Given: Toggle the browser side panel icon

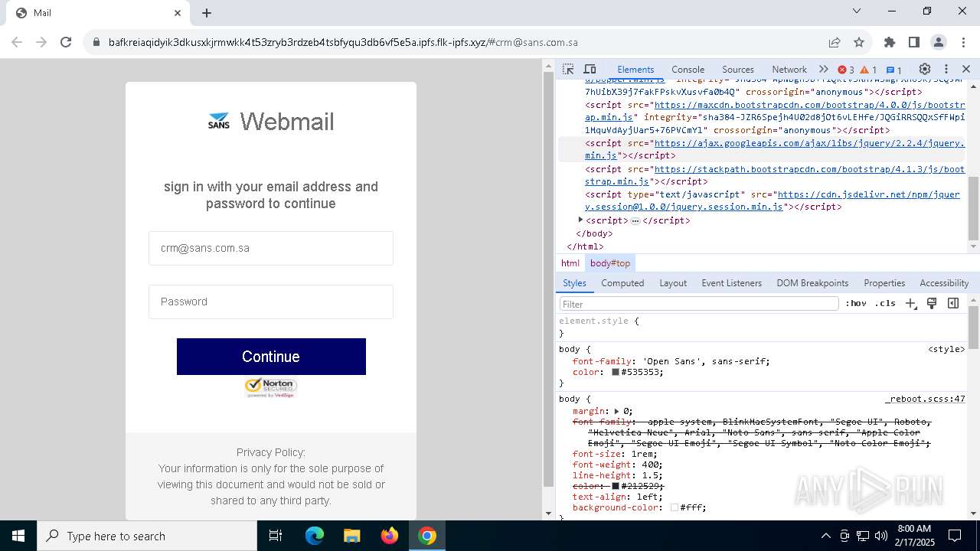Looking at the screenshot, I should [914, 42].
